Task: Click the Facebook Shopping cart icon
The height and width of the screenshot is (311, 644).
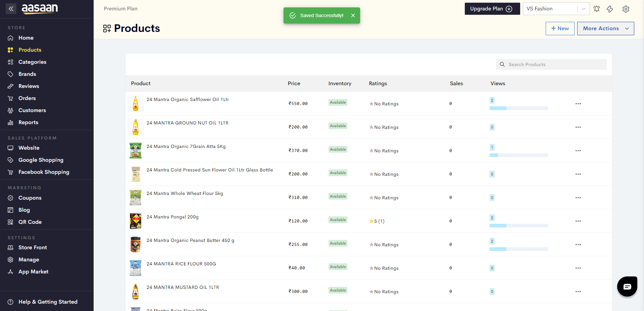Action: click(x=10, y=172)
